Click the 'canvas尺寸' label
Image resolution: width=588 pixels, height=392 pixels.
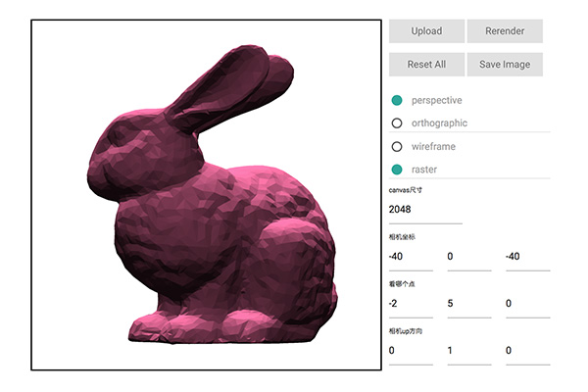406,190
